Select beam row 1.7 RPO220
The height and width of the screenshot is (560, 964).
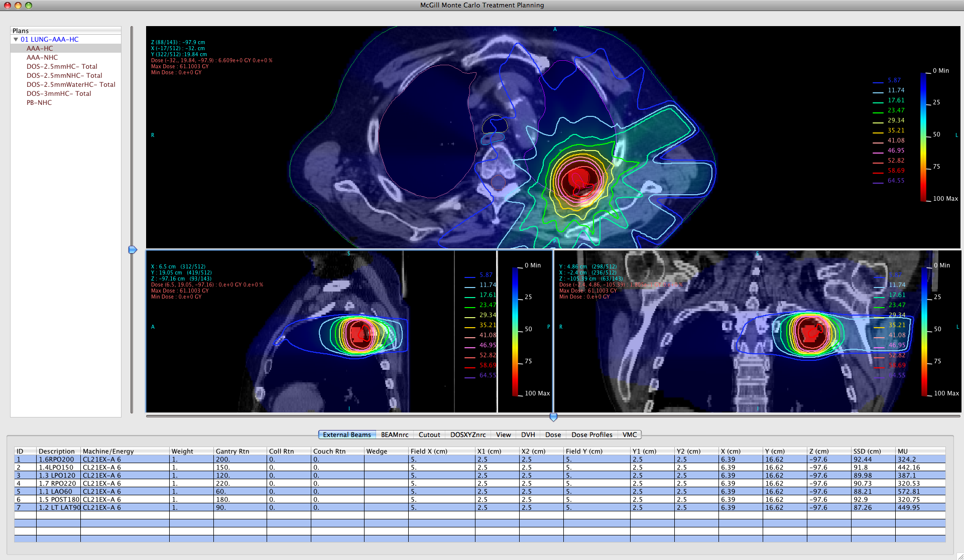click(479, 483)
